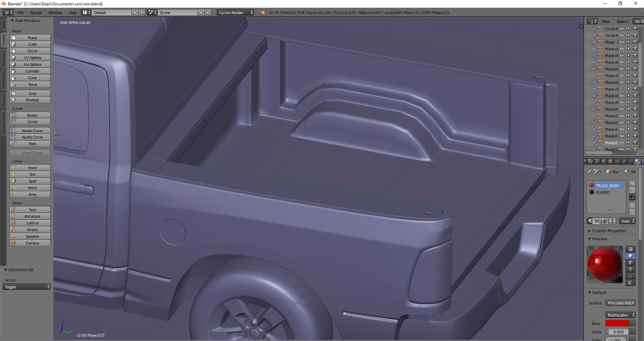
Task: Open the Info editor type selector
Action: click(8, 12)
